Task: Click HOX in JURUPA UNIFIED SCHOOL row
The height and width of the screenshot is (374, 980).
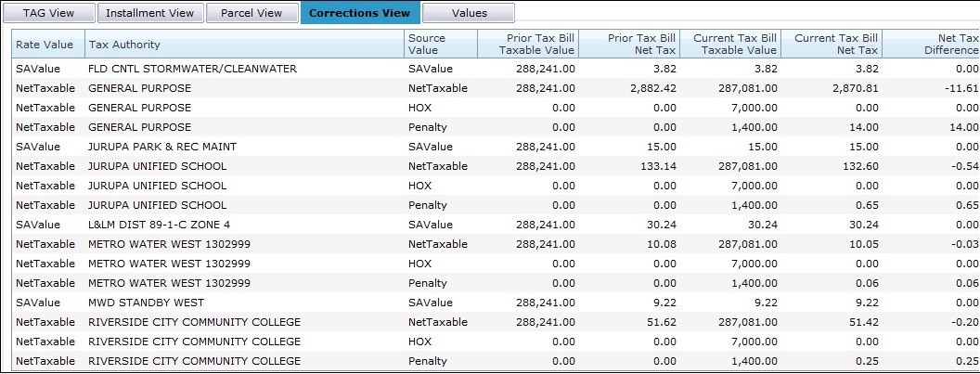Action: (420, 186)
